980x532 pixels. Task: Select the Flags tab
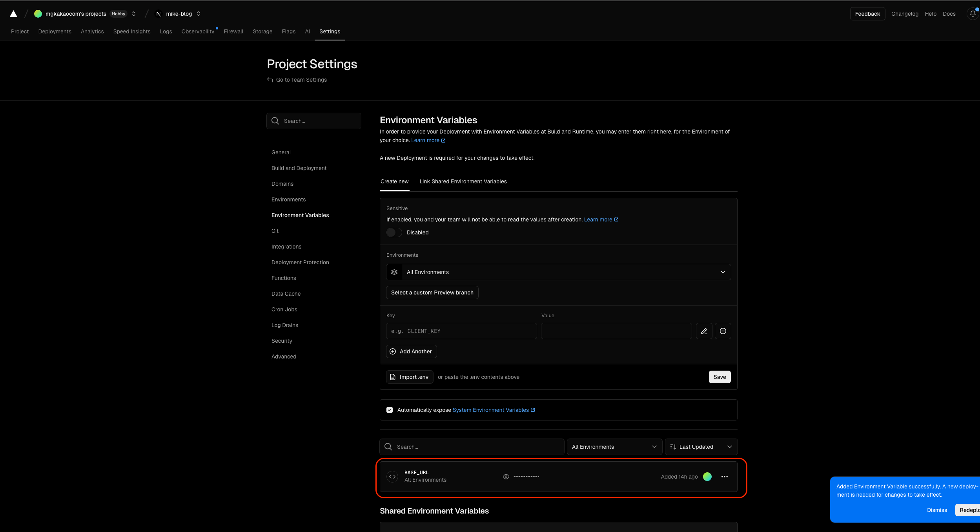coord(289,31)
